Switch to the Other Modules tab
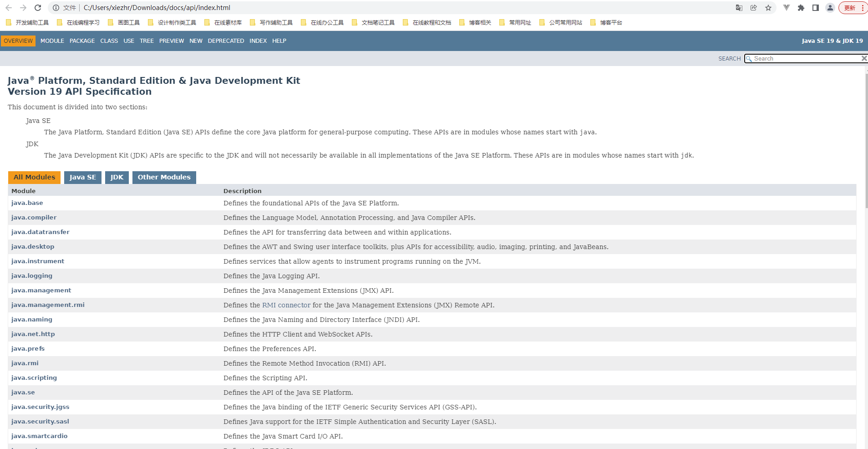 point(164,178)
